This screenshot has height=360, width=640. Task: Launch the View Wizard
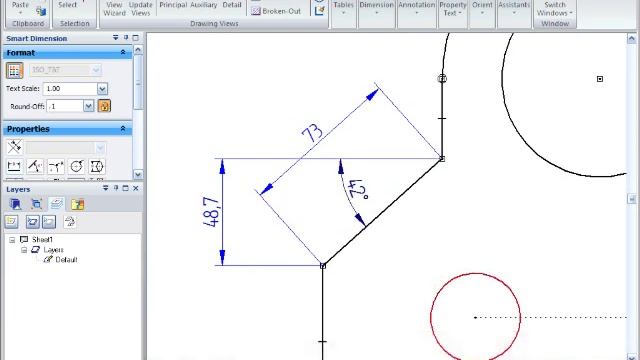point(114,9)
